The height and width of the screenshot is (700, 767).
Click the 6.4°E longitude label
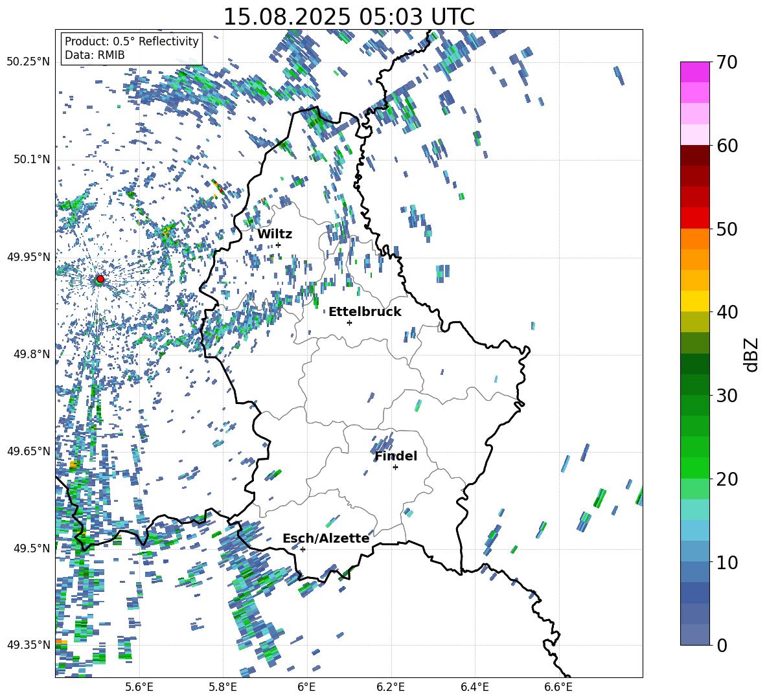pyautogui.click(x=474, y=687)
